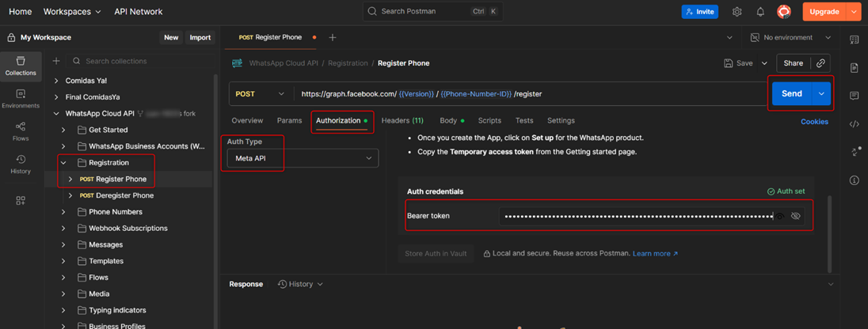Open Postman settings gear icon
This screenshot has width=868, height=329.
click(x=737, y=12)
